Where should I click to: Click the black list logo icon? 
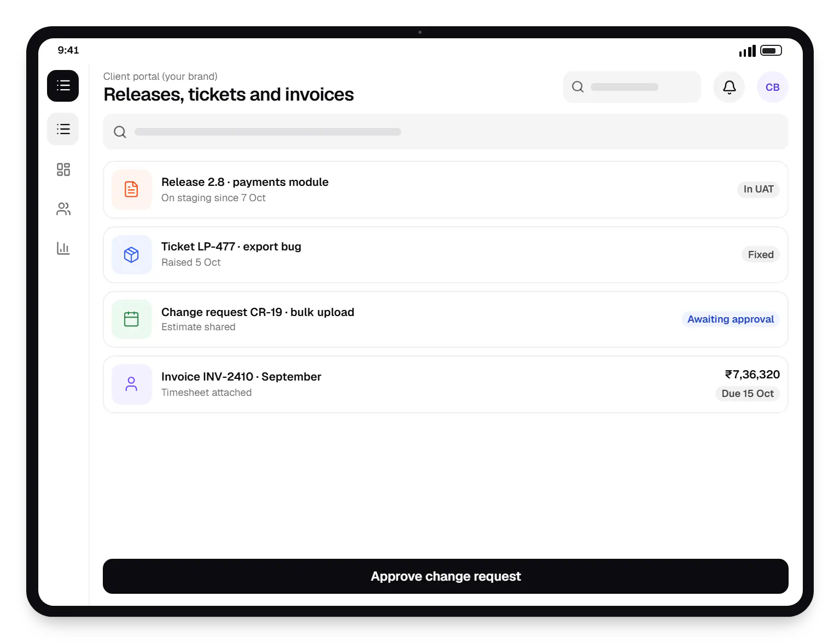[x=63, y=86]
